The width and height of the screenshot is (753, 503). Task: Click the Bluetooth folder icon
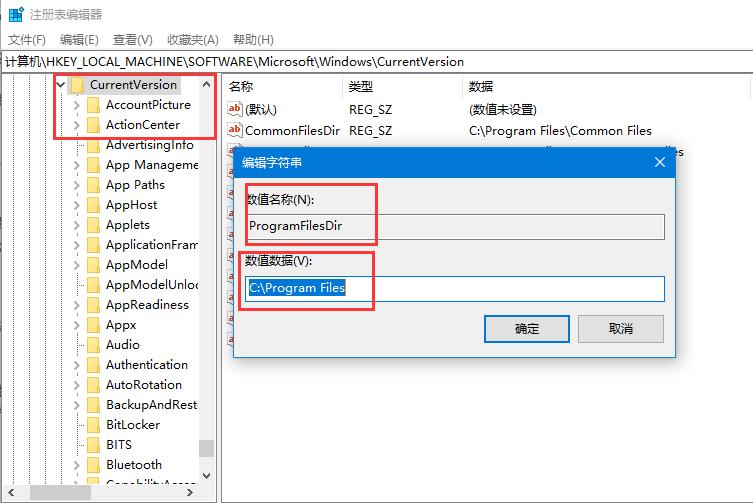click(x=93, y=465)
